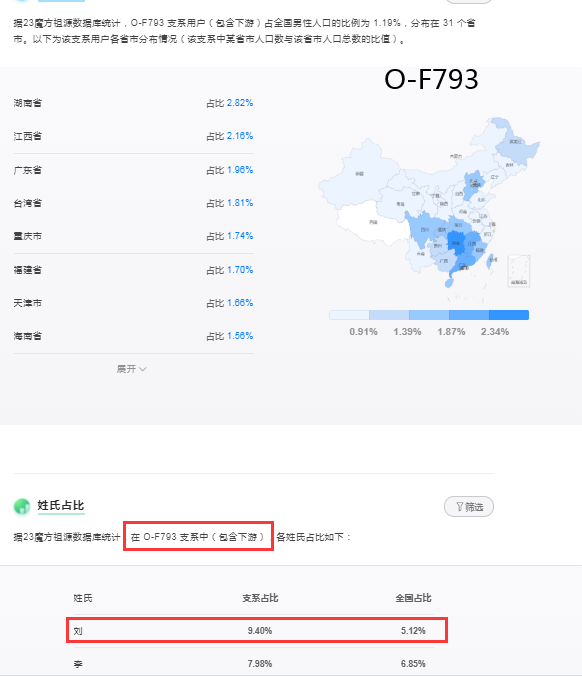582x676 pixels.
Task: Click the 2.82% percentage value
Action: tap(240, 103)
